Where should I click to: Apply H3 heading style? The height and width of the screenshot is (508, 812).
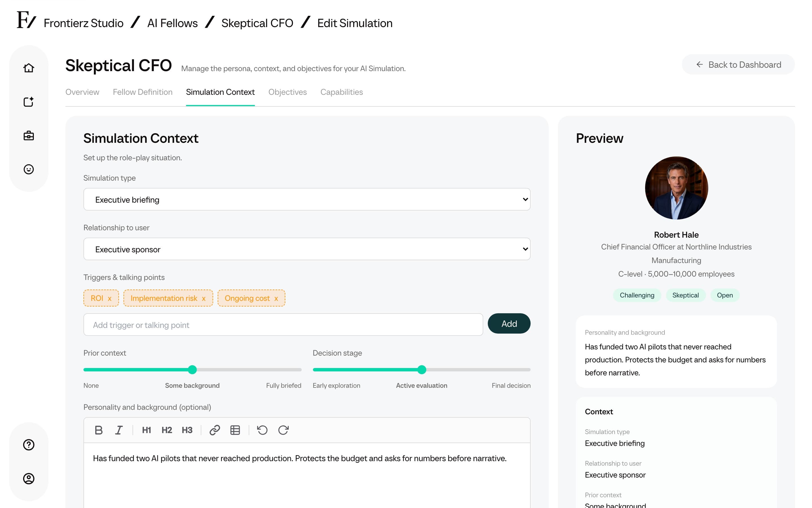tap(187, 430)
